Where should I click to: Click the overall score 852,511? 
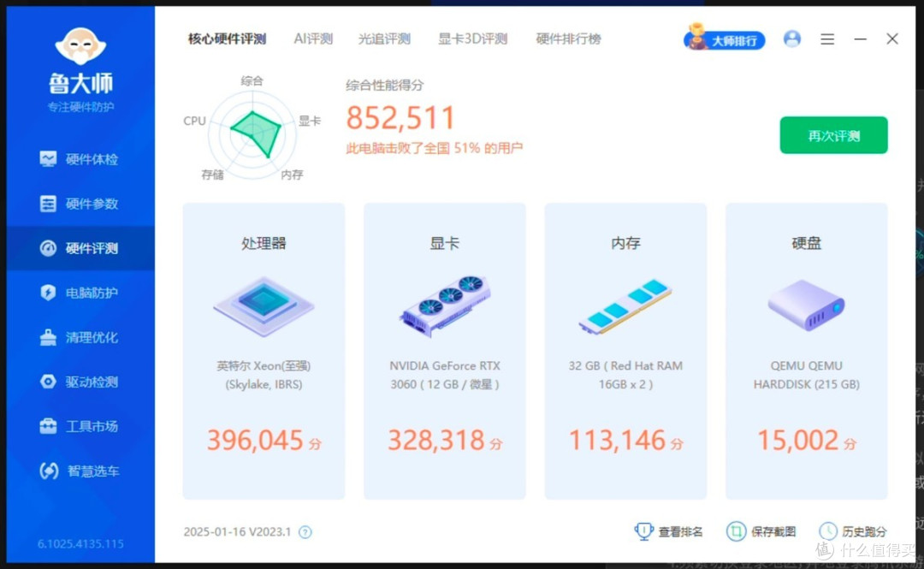pyautogui.click(x=400, y=117)
